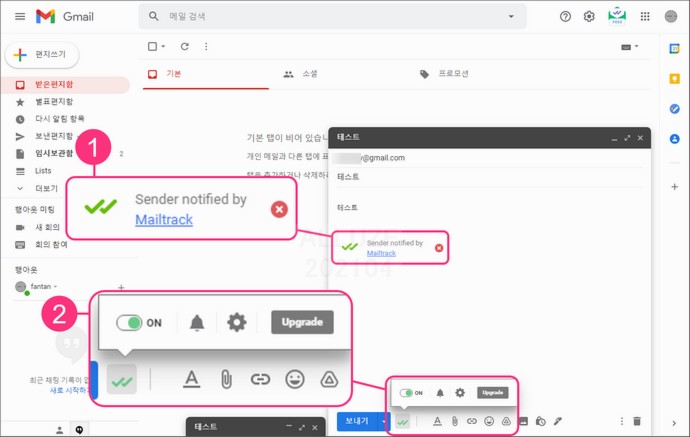Open the account avatar menu

coord(671,17)
